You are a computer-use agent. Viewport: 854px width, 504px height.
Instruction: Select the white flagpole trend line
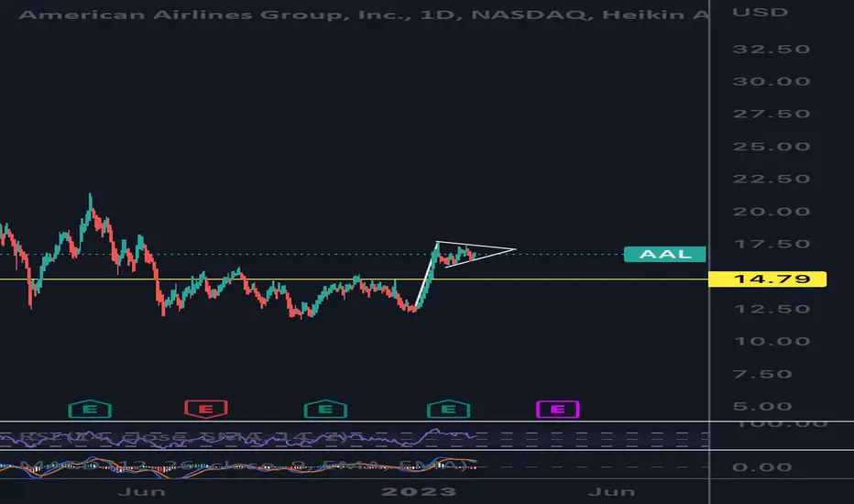point(426,275)
